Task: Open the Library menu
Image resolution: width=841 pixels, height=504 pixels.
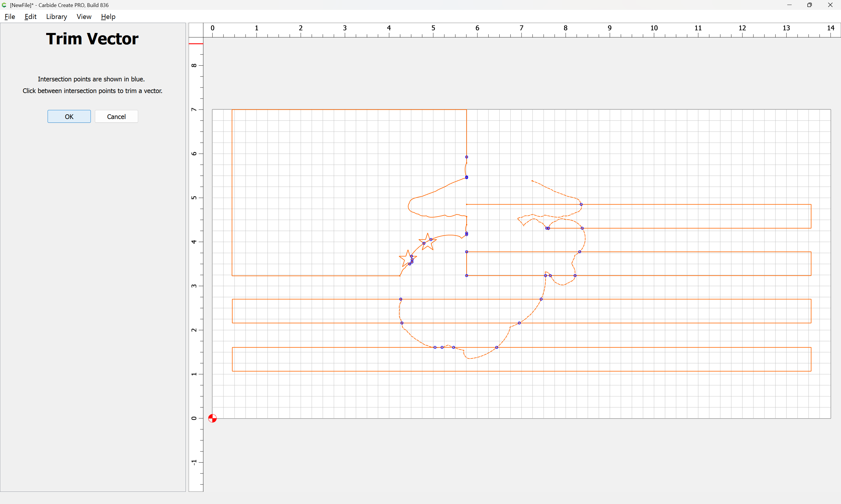Action: click(56, 17)
